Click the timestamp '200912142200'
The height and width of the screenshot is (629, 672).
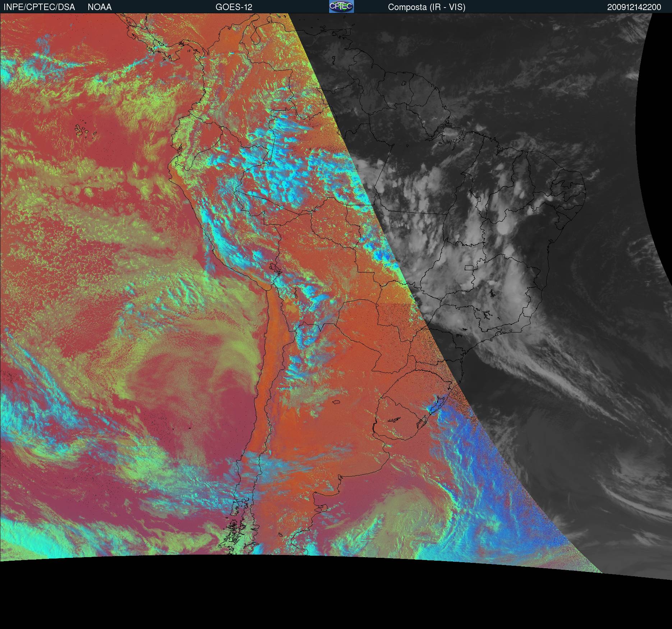tap(634, 7)
